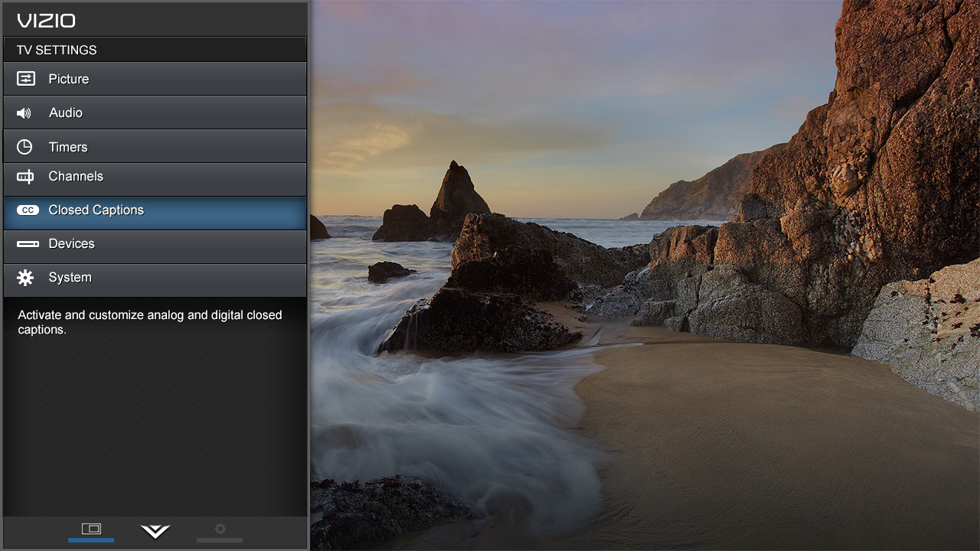The width and height of the screenshot is (980, 551).
Task: Open the Picture settings menu
Action: click(x=155, y=79)
